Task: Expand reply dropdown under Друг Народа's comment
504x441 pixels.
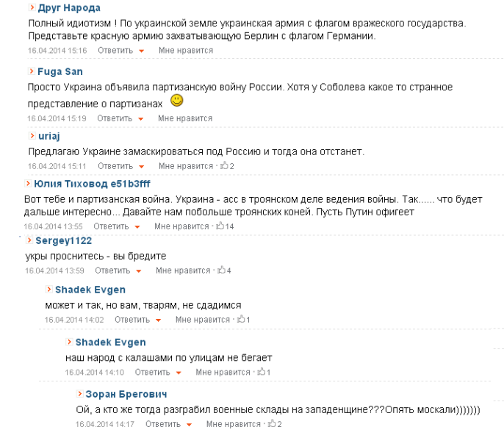Action: point(141,51)
